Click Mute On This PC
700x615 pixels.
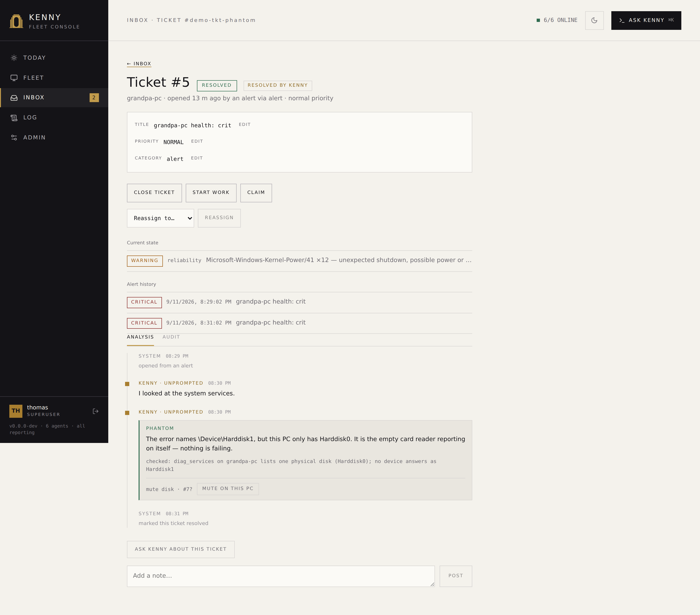(228, 489)
